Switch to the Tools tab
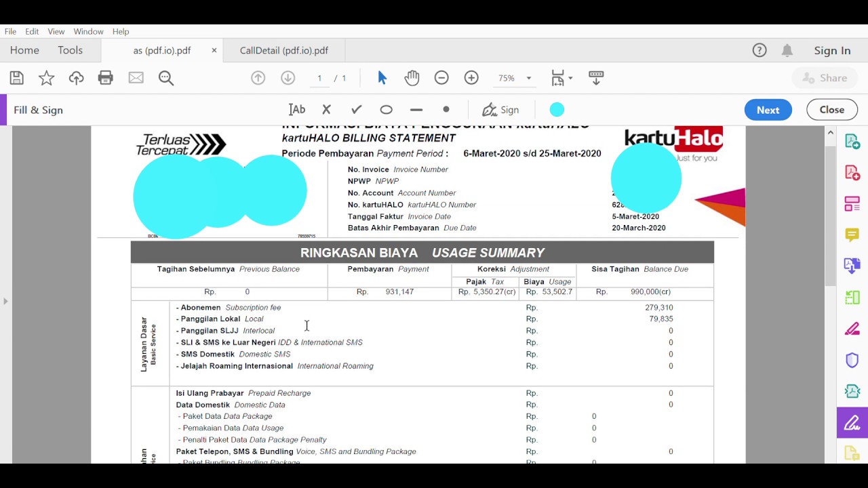Viewport: 868px width, 488px height. coord(70,50)
